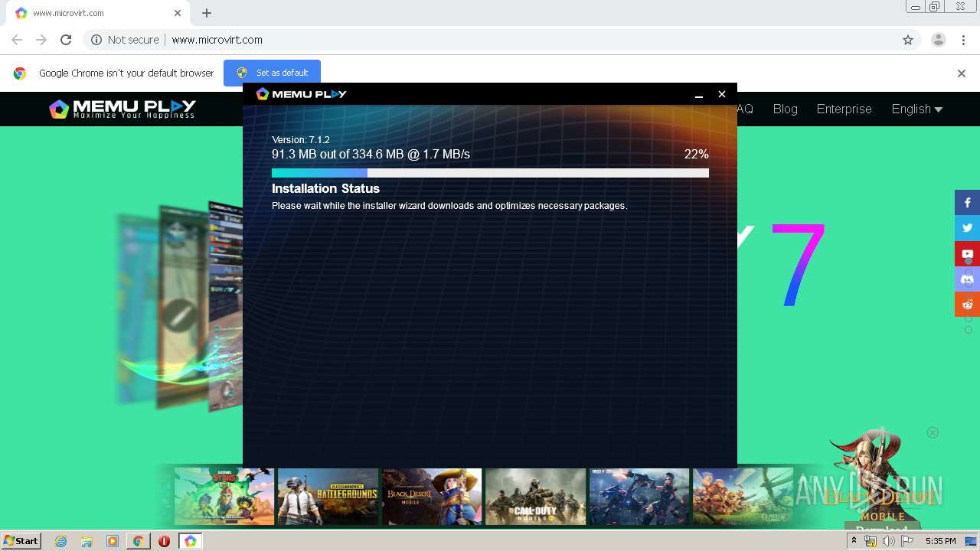Click the MEmu Play website logo
Screen dimensions: 980x551
122,109
